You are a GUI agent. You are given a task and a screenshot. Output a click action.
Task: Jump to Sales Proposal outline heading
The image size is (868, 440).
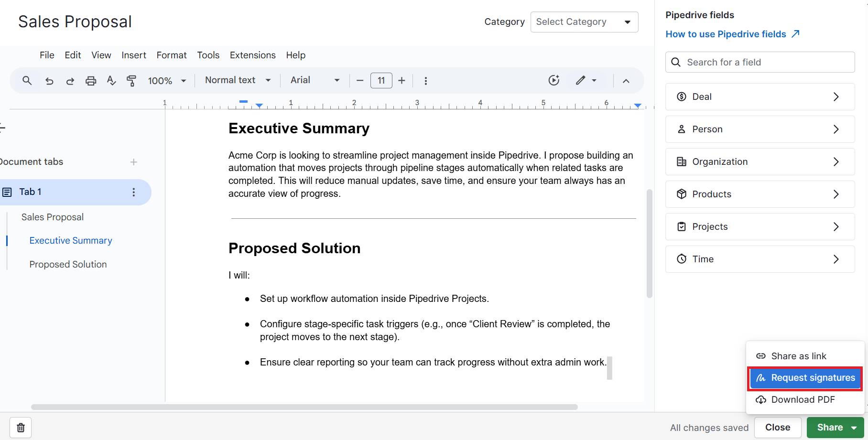pyautogui.click(x=53, y=217)
